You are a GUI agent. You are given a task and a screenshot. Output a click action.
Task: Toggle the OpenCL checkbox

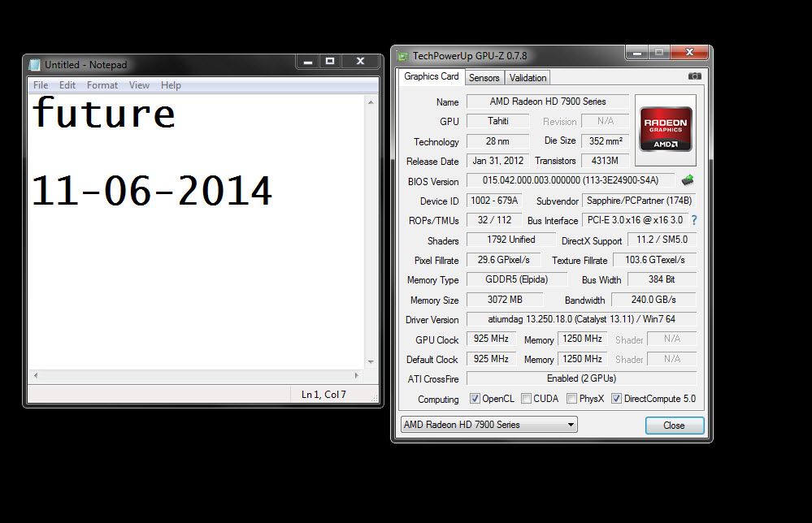click(475, 398)
